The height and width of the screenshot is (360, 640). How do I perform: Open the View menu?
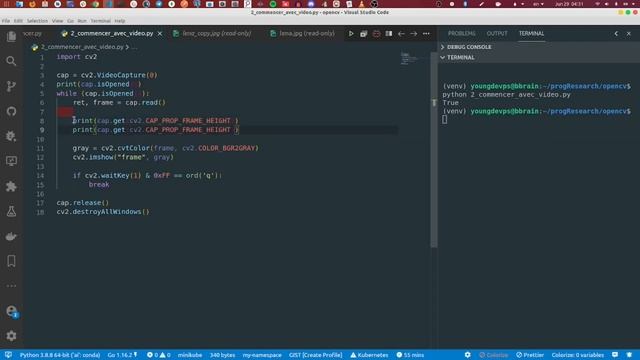(x=58, y=21)
